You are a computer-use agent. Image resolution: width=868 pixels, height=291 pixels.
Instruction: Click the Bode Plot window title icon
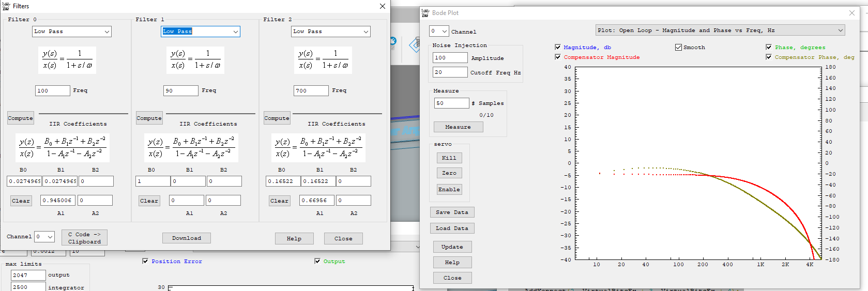425,13
